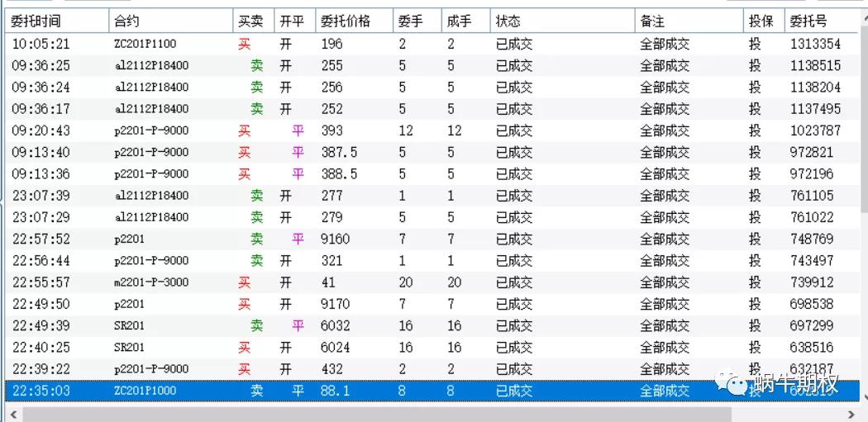Viewport: 868px width, 422px height.
Task: Click the 成手 column header
Action: (x=459, y=21)
